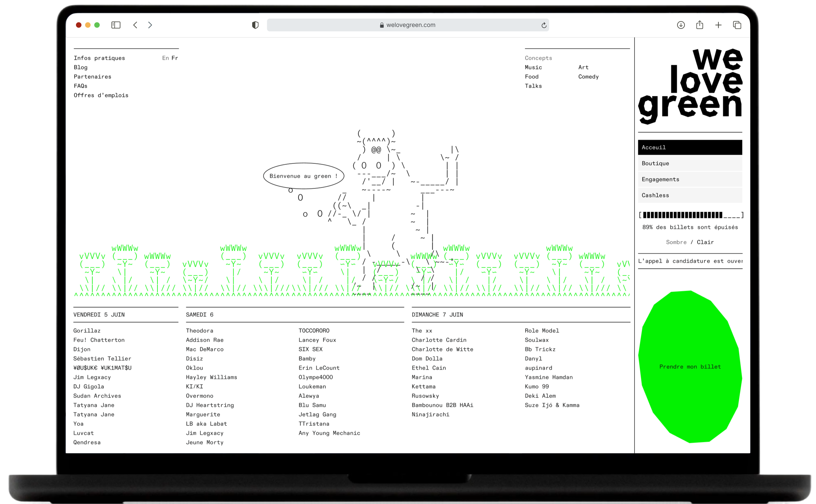Open the Erin LeCount artist link
Image resolution: width=816 pixels, height=504 pixels.
point(319,368)
